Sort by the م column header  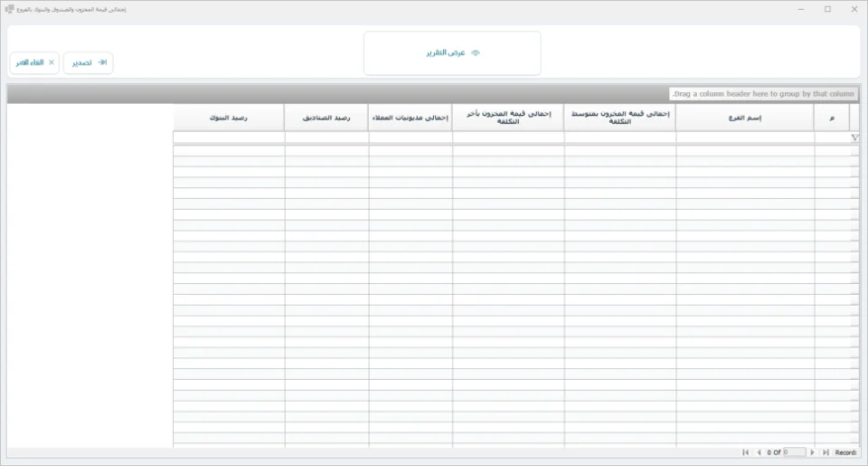(832, 118)
